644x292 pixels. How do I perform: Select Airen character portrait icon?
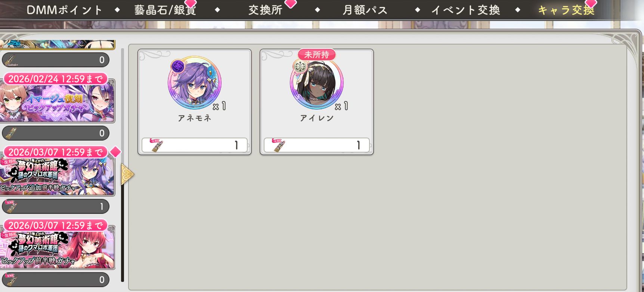click(x=317, y=83)
